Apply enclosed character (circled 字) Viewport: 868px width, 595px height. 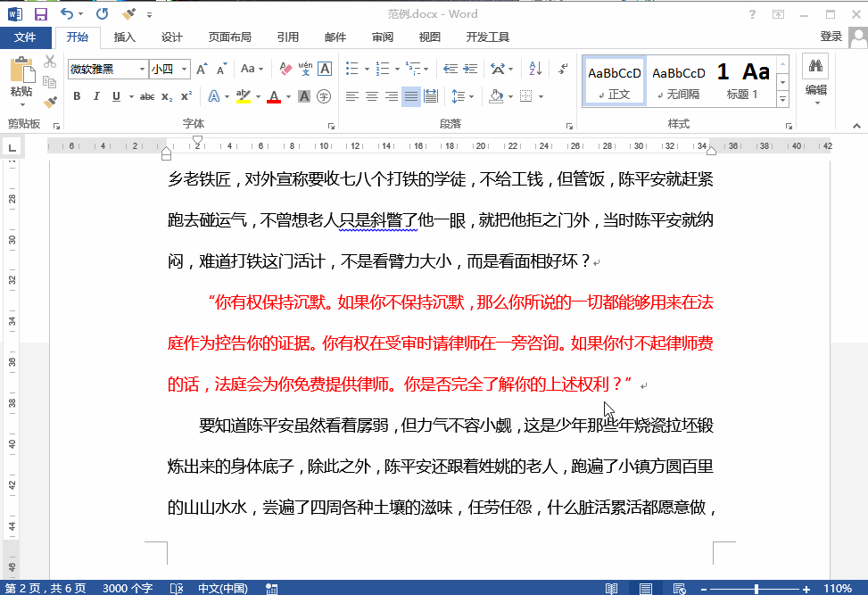324,97
